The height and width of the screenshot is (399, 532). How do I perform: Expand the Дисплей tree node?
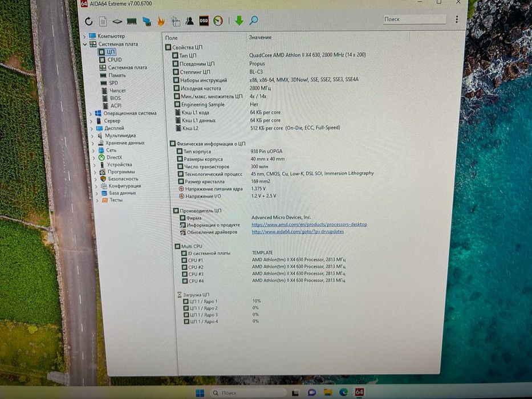coord(92,129)
